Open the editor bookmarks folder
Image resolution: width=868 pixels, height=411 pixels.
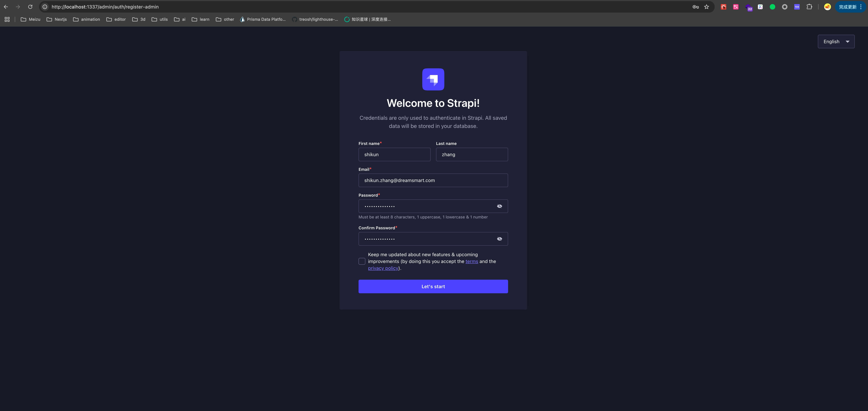pos(116,19)
